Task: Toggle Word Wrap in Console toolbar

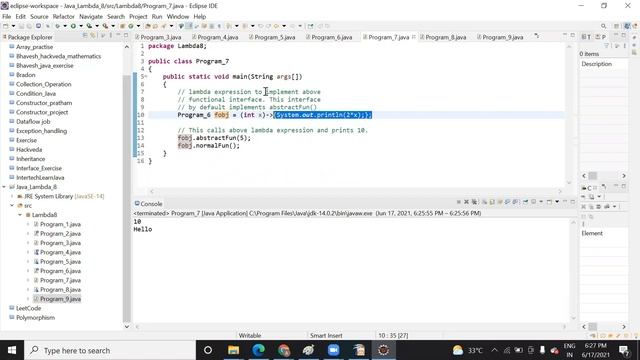Action: [x=500, y=202]
